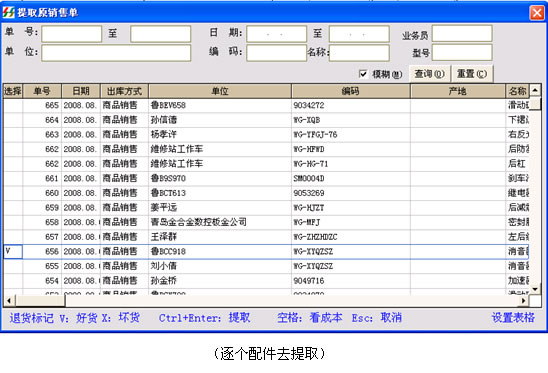Click the horizontal scrollbar thumb

click(40, 301)
